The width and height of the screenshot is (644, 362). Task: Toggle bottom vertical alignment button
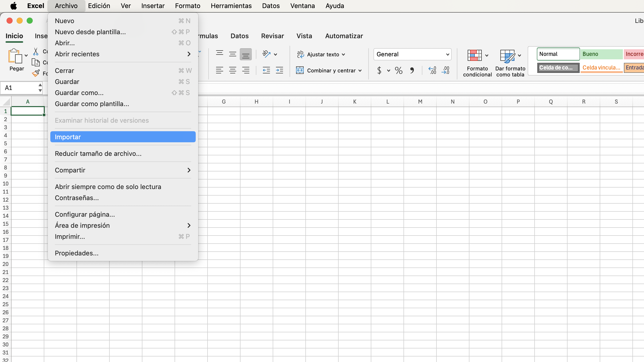pos(246,54)
